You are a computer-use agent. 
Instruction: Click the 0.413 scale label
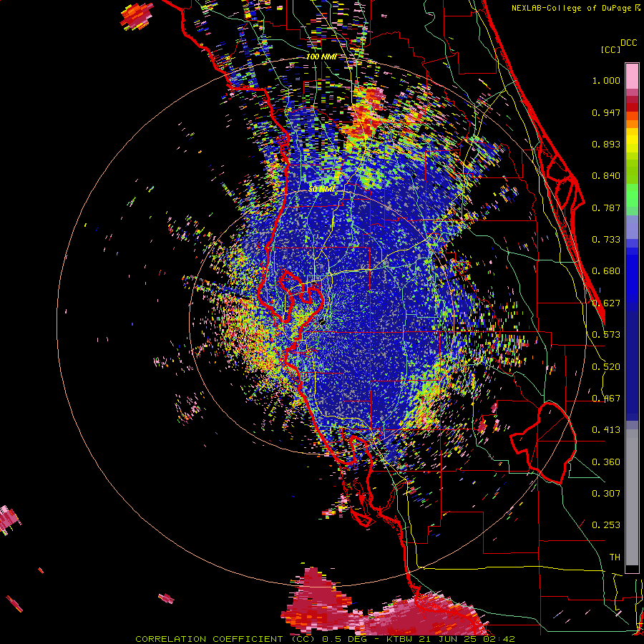point(606,430)
